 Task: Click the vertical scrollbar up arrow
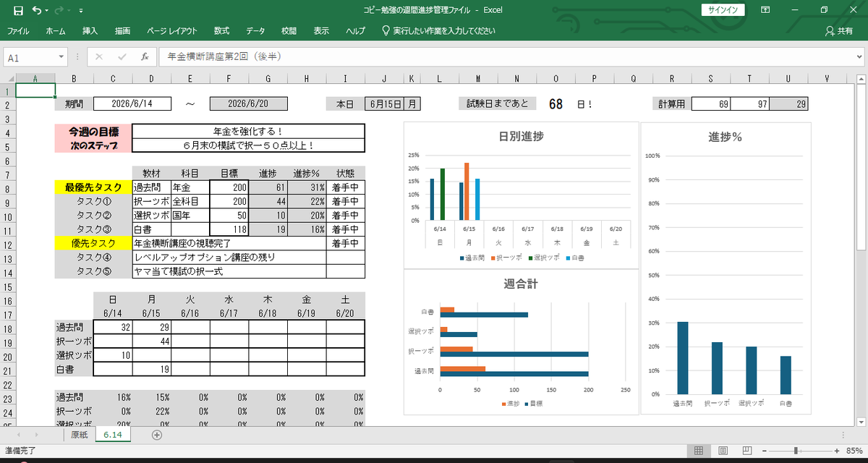click(861, 78)
